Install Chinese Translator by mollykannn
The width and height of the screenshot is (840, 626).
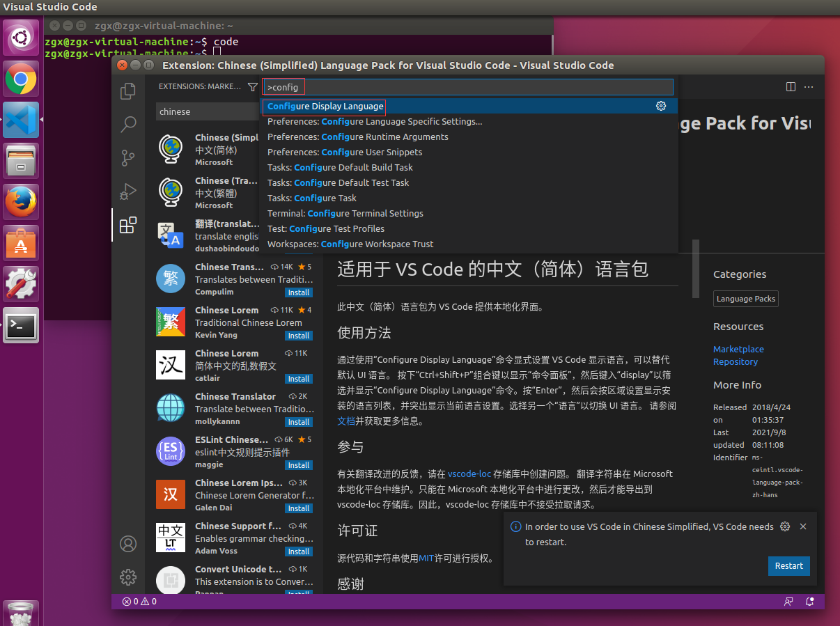click(299, 422)
